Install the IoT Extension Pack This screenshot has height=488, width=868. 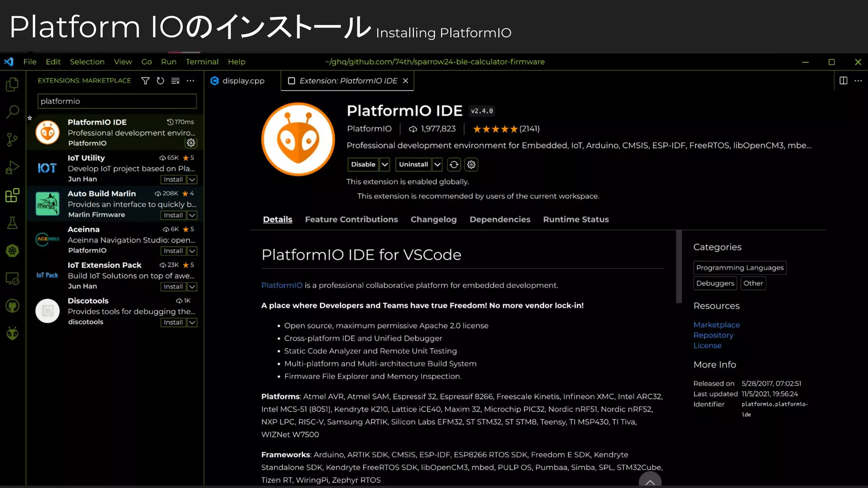[173, 287]
